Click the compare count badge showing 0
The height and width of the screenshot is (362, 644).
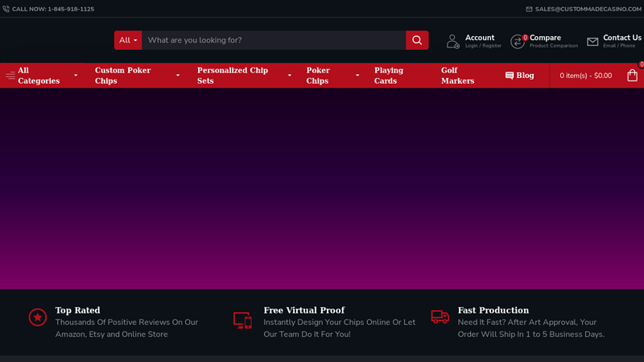[525, 38]
